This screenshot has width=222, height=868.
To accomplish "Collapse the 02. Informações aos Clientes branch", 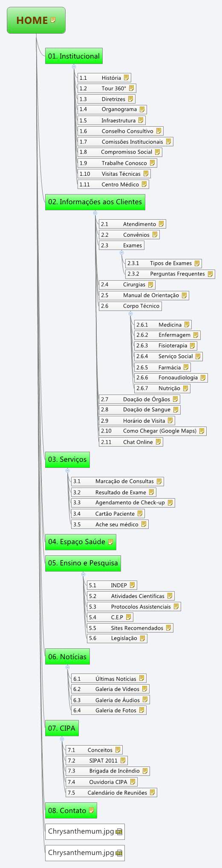I will click(95, 212).
